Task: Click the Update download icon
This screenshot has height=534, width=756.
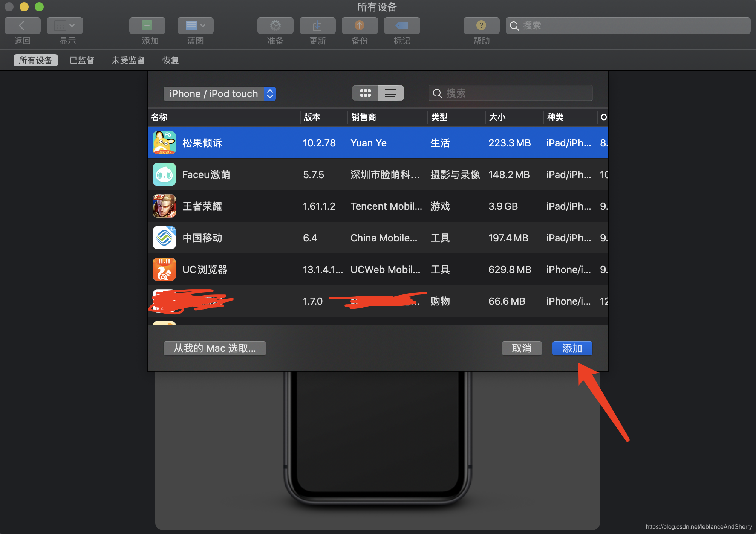Action: (317, 26)
